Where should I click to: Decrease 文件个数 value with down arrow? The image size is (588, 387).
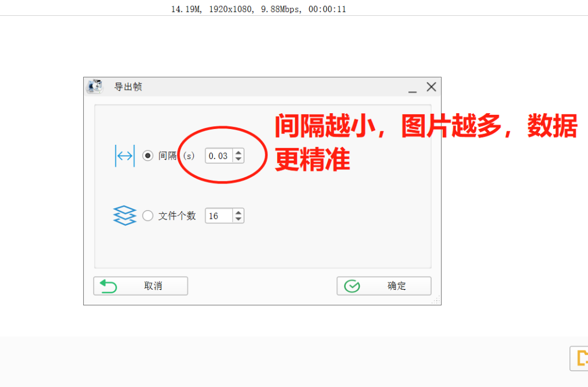pyautogui.click(x=238, y=219)
